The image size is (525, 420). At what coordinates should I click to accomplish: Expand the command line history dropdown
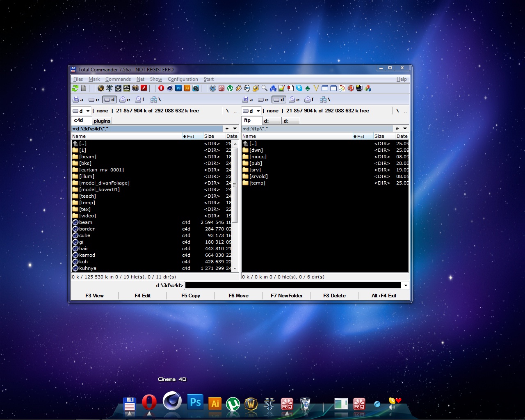[406, 285]
